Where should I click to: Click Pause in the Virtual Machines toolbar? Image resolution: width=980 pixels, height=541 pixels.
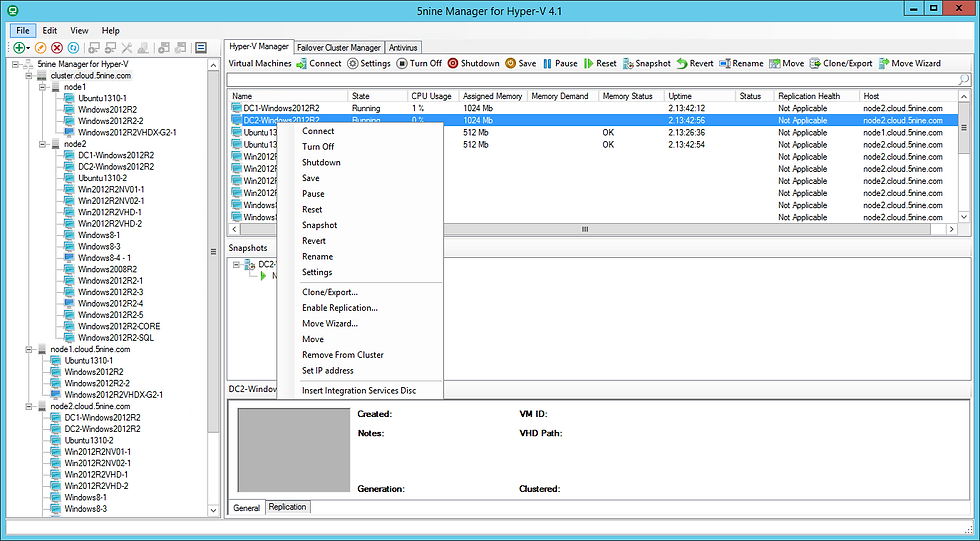click(x=560, y=63)
